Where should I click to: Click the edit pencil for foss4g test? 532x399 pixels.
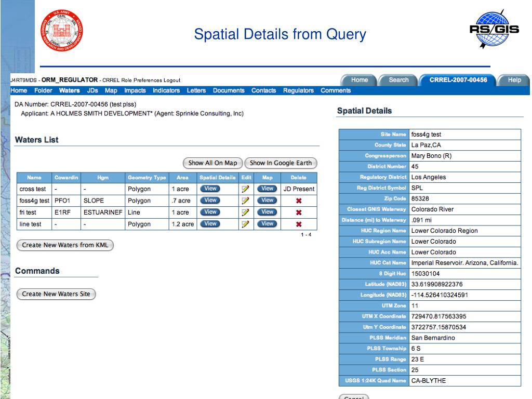245,201
